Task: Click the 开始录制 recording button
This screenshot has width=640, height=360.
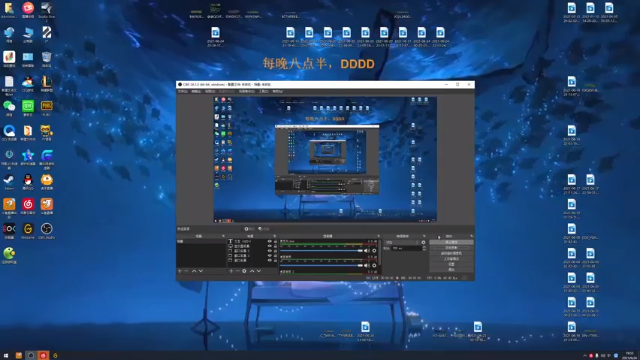Action: click(451, 248)
